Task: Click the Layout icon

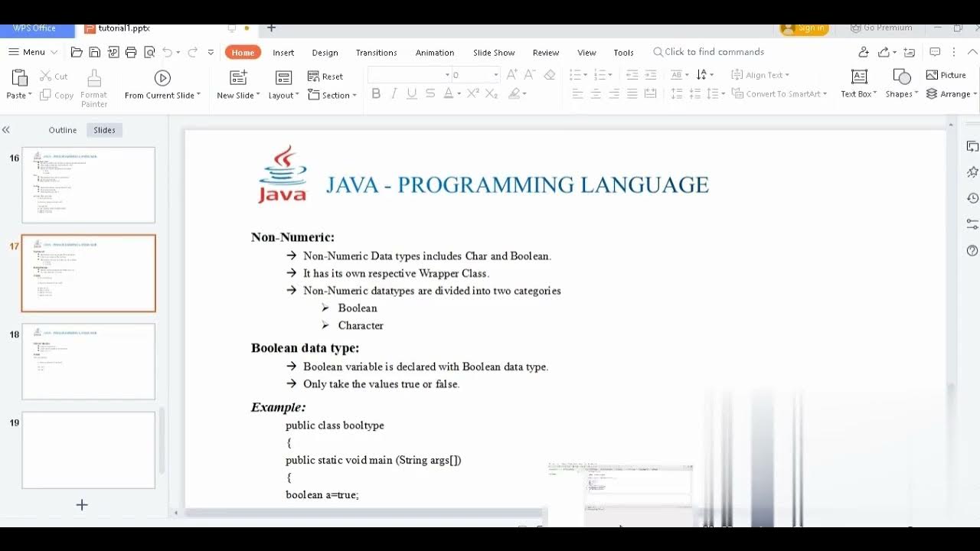Action: 283,77
